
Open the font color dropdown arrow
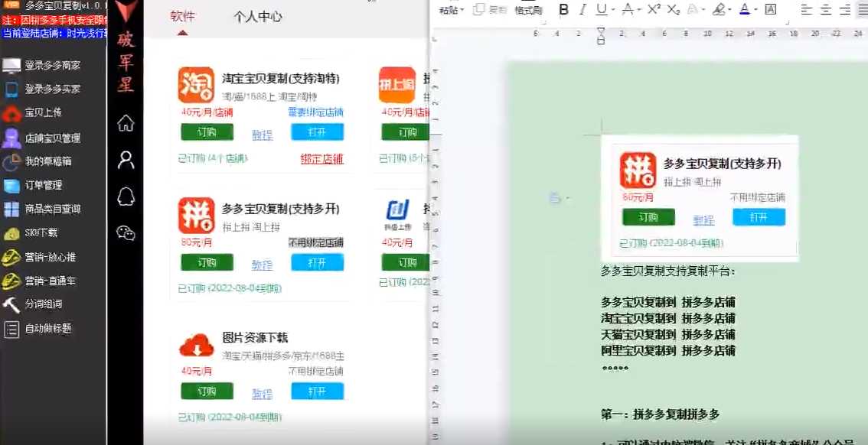(756, 10)
